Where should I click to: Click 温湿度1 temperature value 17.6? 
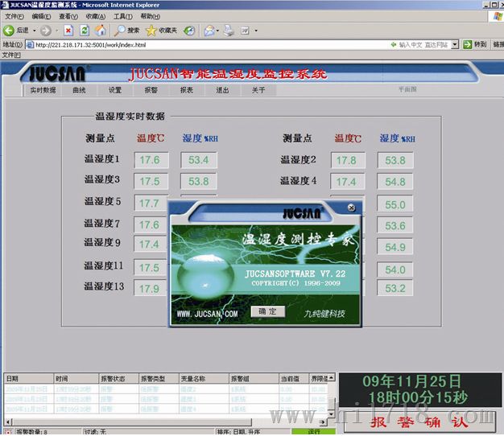[x=150, y=160]
